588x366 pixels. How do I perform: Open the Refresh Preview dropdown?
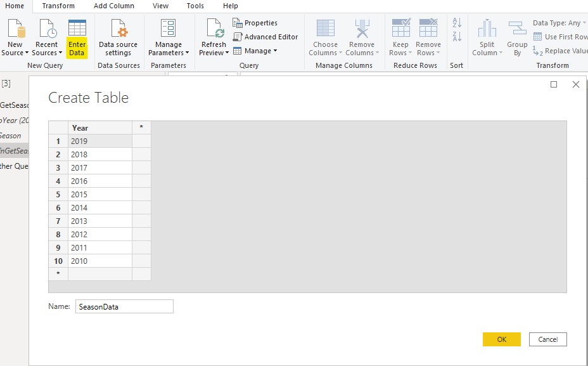point(214,53)
